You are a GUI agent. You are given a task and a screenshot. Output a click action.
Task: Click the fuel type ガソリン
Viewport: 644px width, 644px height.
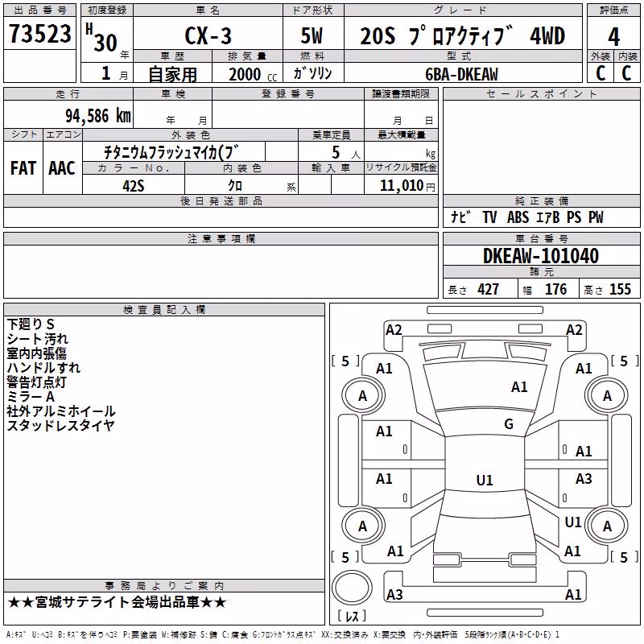pos(312,73)
